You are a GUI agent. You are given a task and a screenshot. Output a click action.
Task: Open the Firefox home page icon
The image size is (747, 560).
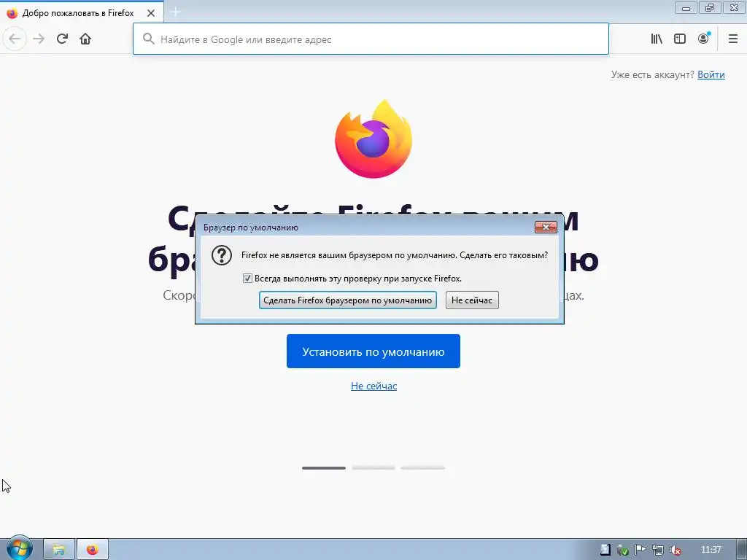85,39
